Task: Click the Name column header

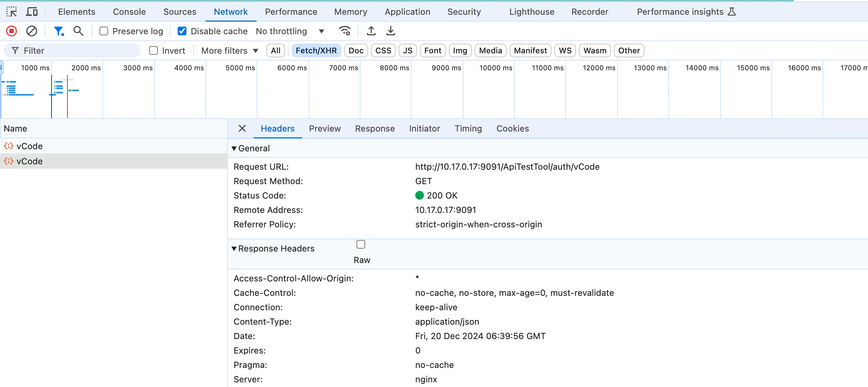Action: tap(114, 128)
